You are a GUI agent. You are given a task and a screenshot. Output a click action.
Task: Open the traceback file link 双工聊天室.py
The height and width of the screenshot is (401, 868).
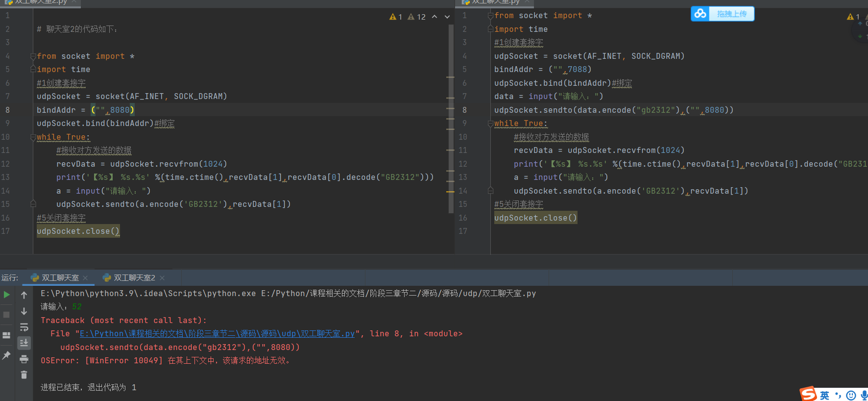[x=217, y=334]
